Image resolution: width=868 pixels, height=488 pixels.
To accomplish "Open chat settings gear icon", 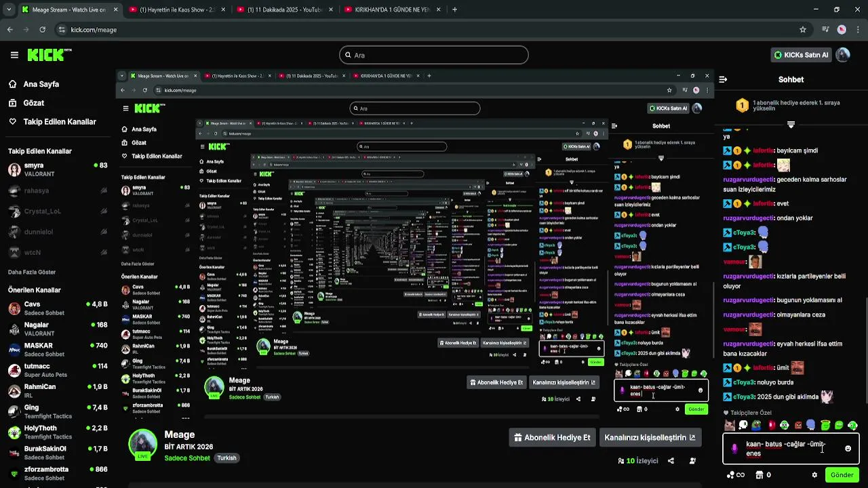I will tap(814, 475).
